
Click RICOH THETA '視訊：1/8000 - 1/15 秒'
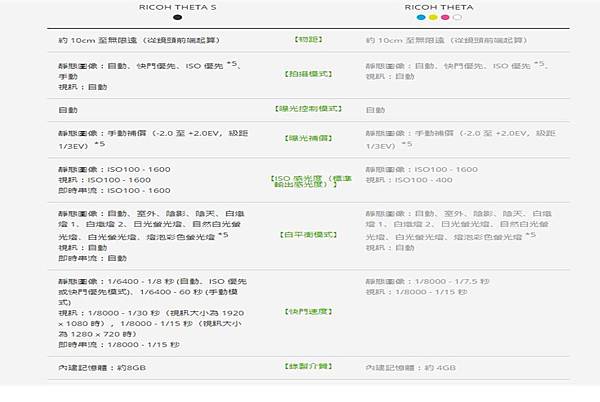point(416,292)
